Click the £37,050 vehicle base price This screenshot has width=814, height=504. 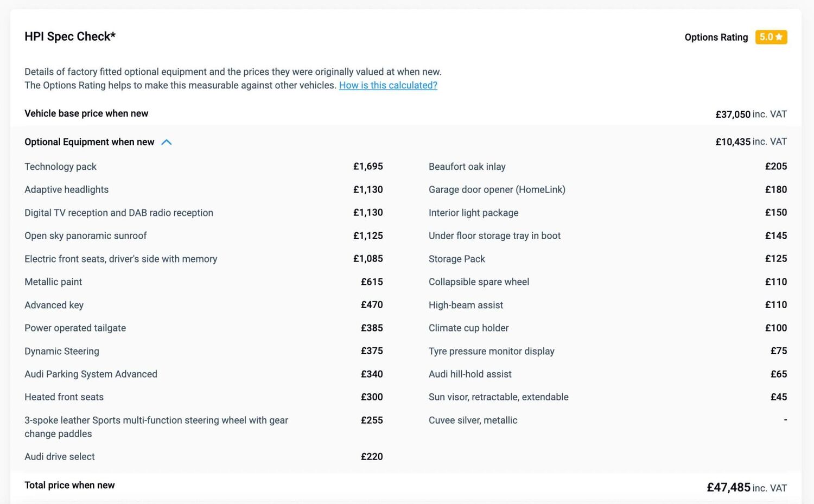[733, 114]
